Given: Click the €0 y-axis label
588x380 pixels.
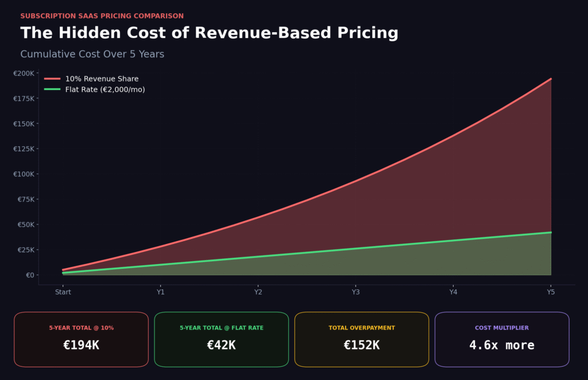Looking at the screenshot, I should tap(30, 275).
